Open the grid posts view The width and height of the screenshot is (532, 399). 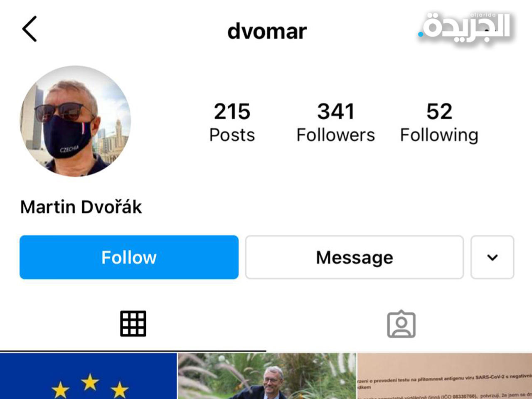pyautogui.click(x=133, y=323)
